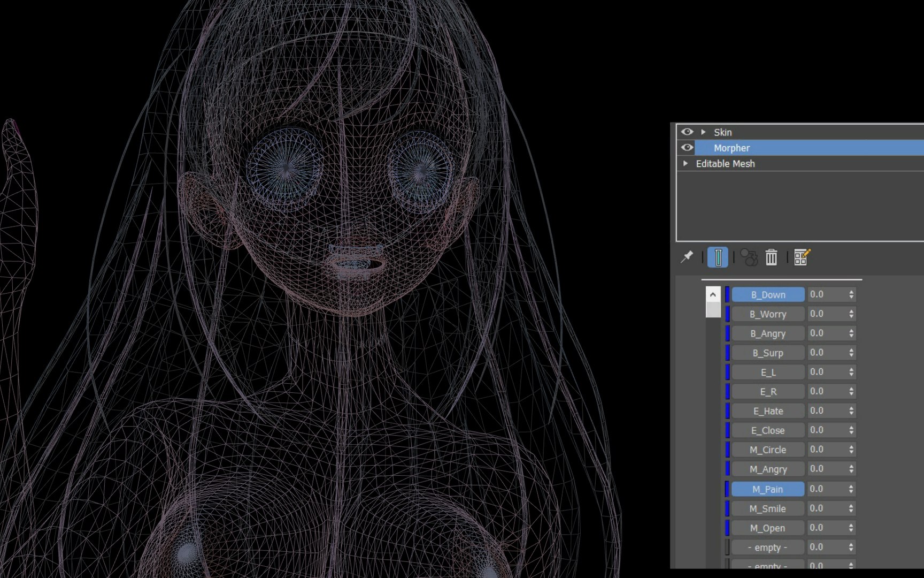The image size is (924, 578).
Task: Adjust B_Worry value spinner arrows
Action: point(851,314)
